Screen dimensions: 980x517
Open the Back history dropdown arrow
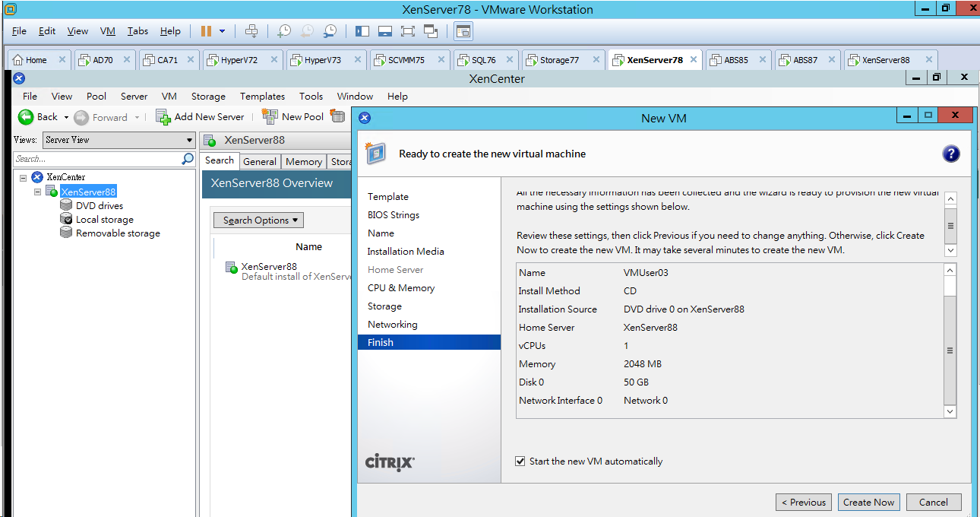pos(66,117)
